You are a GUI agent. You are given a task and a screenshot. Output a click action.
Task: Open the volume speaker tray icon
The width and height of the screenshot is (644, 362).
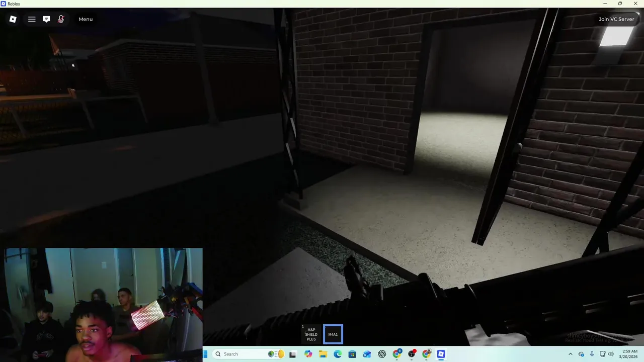tap(611, 354)
